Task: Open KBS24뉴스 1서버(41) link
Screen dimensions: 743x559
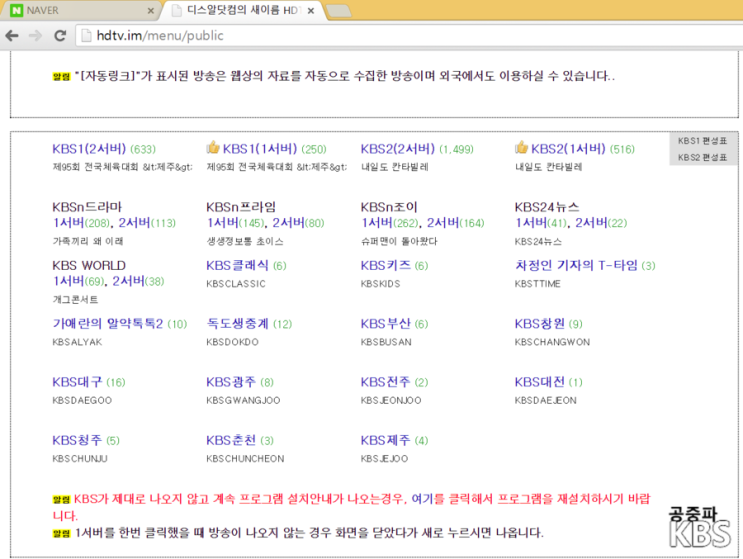Action: (541, 223)
